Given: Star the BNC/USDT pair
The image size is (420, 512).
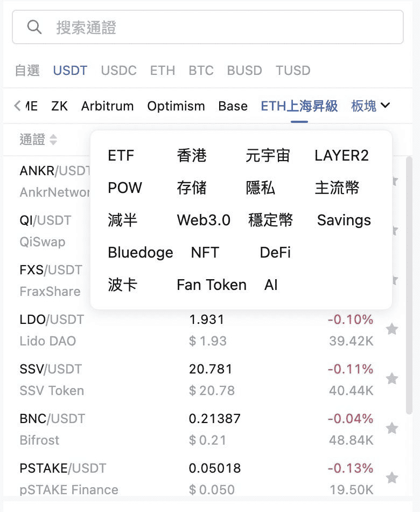Looking at the screenshot, I should (392, 428).
